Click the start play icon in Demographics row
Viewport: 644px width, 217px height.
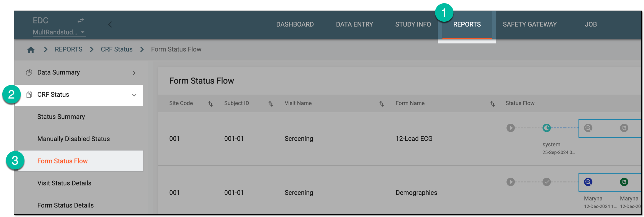[510, 182]
